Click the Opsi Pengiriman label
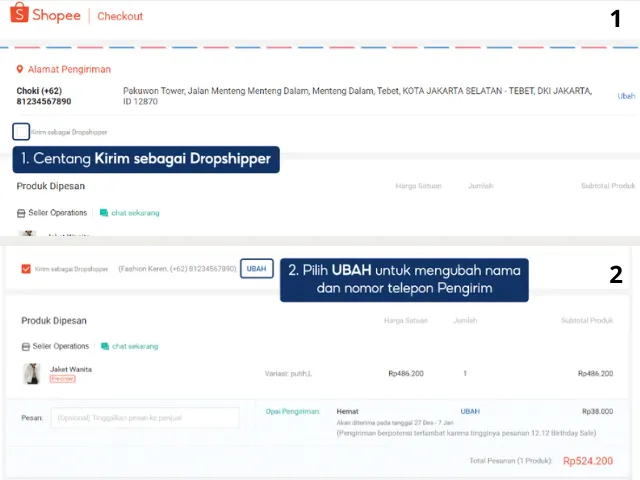The height and width of the screenshot is (480, 640). pos(293,411)
